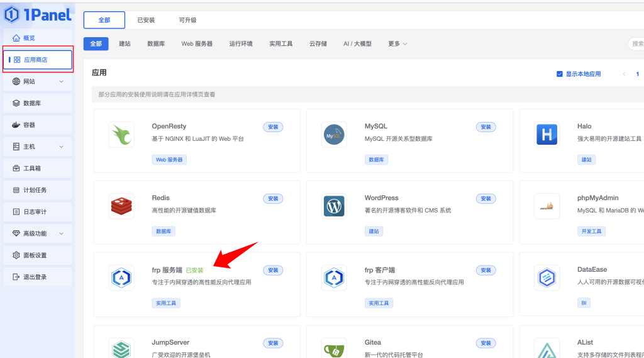Click 安装 button for Redis

(273, 199)
